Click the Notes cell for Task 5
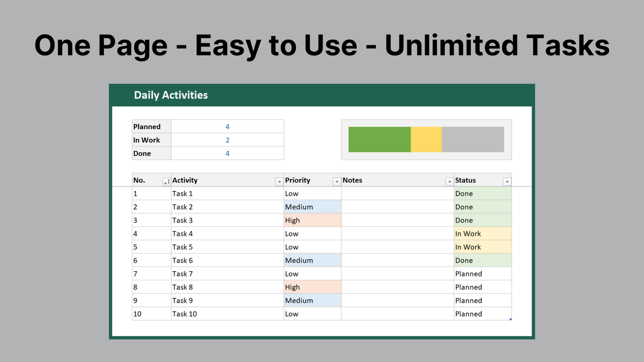The height and width of the screenshot is (362, 644). [x=398, y=247]
